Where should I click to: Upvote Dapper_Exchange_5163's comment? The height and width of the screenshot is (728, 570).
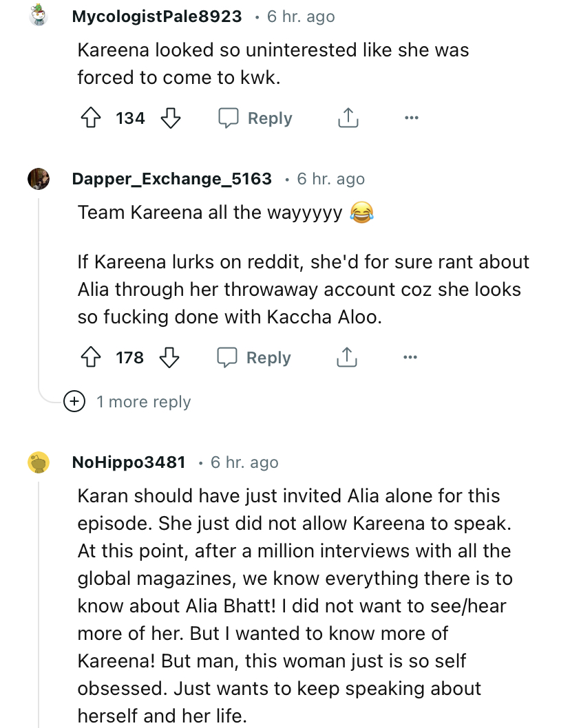click(90, 358)
